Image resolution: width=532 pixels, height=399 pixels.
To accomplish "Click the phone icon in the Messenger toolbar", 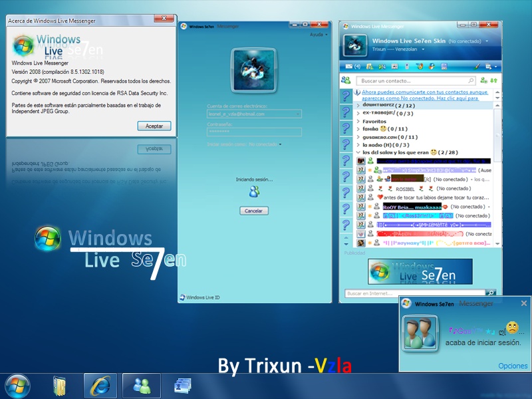I will 407,66.
